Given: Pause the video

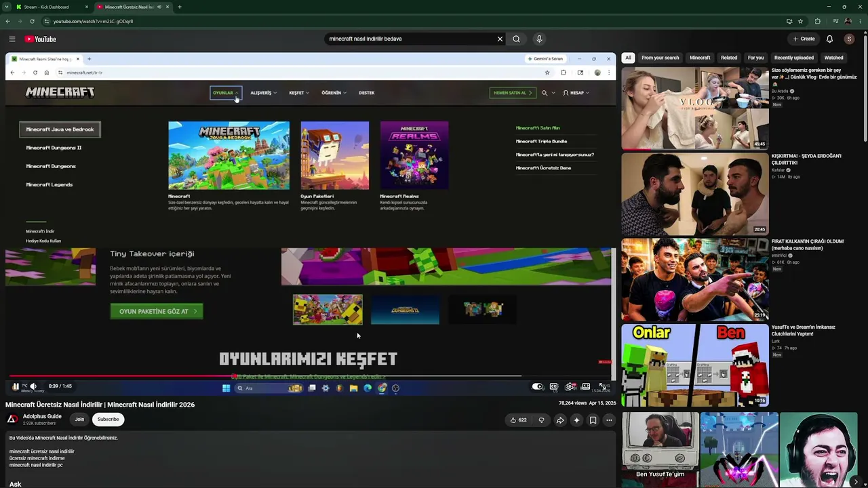Looking at the screenshot, I should pyautogui.click(x=16, y=386).
